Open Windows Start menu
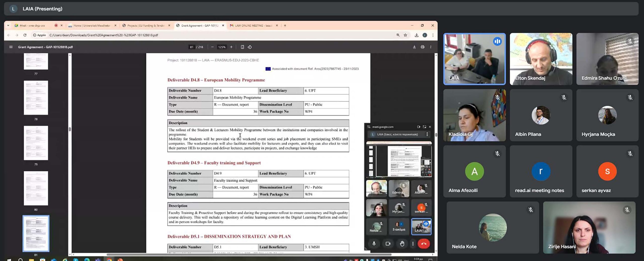Image resolution: width=644 pixels, height=261 pixels. point(9,259)
